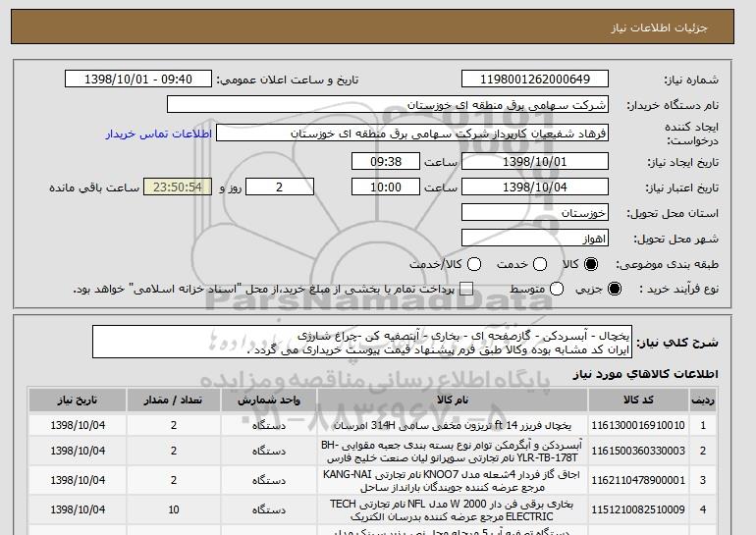Click the announcement date field 1398/10/01 - 09:40

click(x=138, y=80)
